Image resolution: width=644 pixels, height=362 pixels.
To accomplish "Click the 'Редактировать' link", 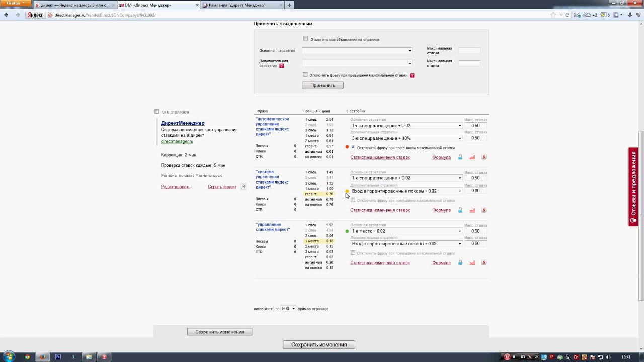I will coord(176,187).
